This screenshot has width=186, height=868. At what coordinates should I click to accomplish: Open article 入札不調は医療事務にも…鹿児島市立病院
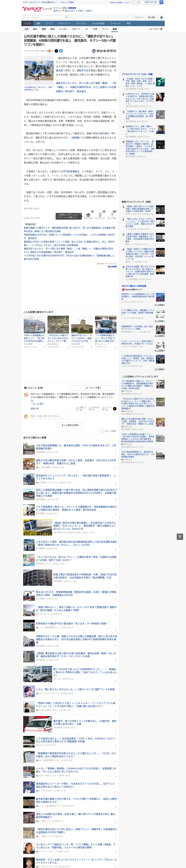pyautogui.click(x=76, y=447)
